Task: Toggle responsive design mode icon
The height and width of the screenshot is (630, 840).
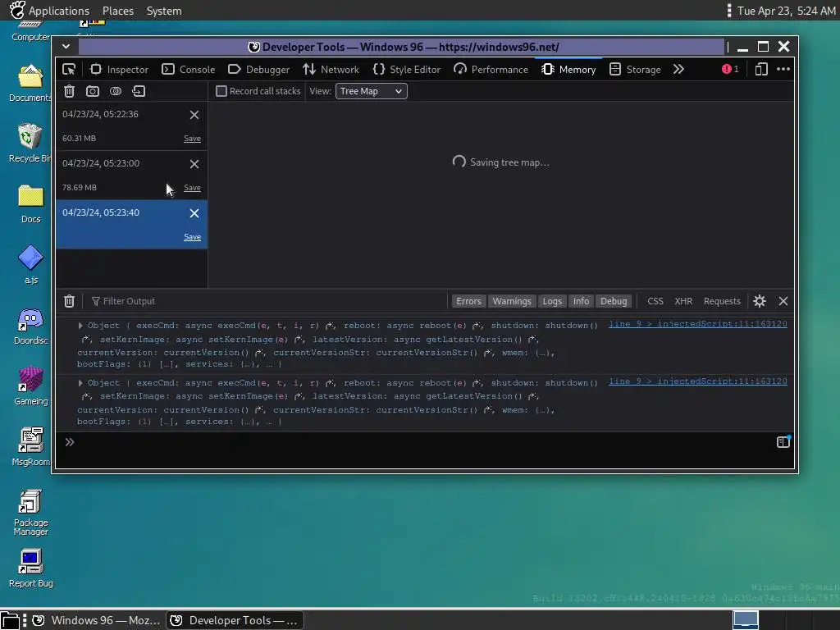Action: point(761,69)
